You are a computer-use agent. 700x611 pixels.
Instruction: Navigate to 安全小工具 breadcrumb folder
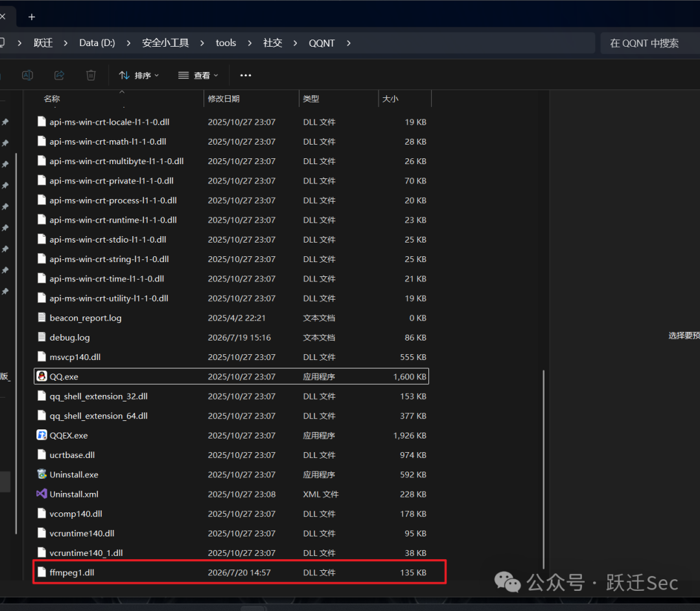(166, 43)
